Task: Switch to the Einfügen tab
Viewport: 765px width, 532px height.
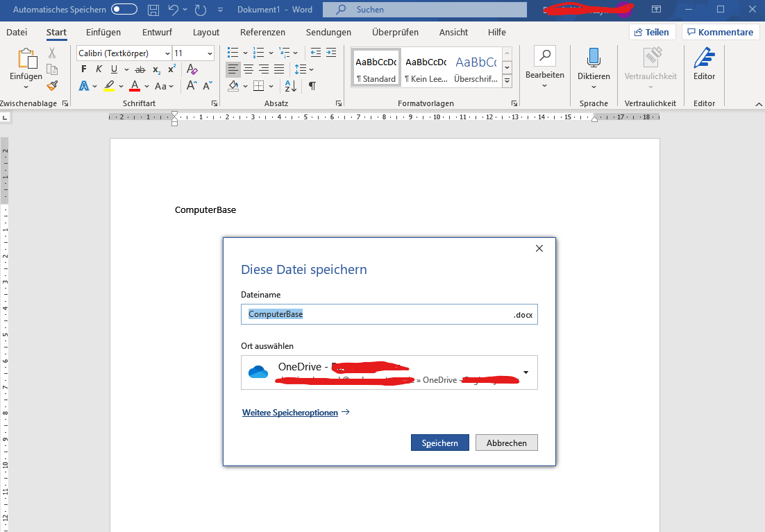Action: point(103,32)
